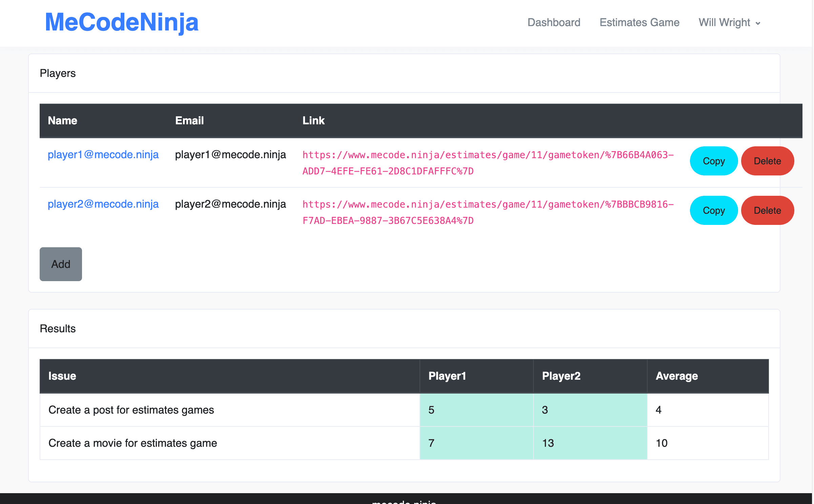Click the chevron beside Will Wright
Viewport: 814px width, 504px height.
[758, 23]
